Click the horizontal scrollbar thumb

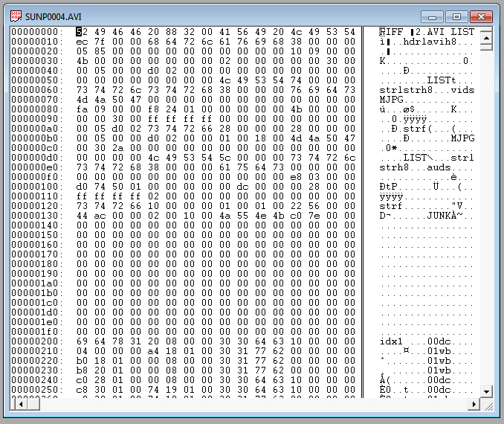coord(33,404)
